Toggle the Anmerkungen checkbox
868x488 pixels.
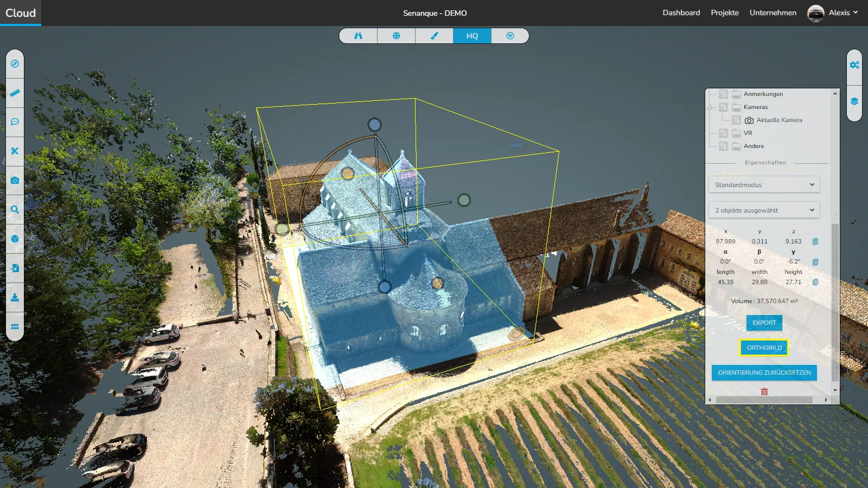point(724,94)
